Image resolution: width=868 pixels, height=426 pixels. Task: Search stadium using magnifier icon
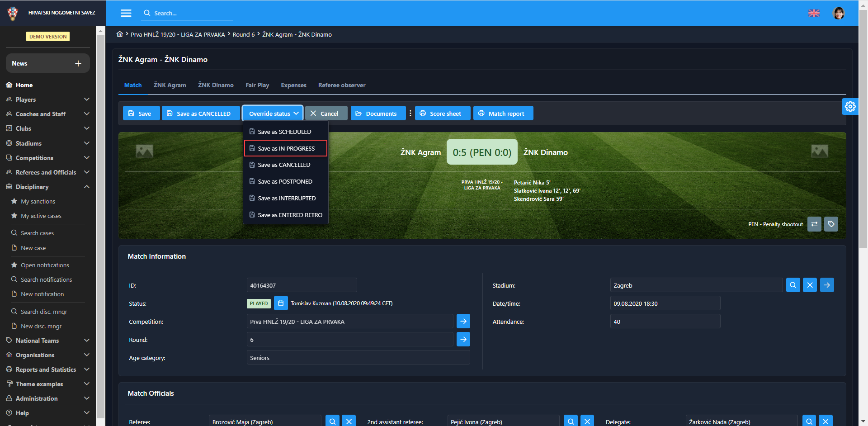[793, 285]
